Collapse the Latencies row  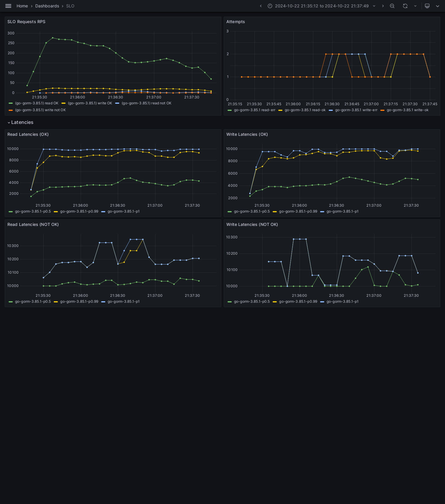click(x=20, y=122)
